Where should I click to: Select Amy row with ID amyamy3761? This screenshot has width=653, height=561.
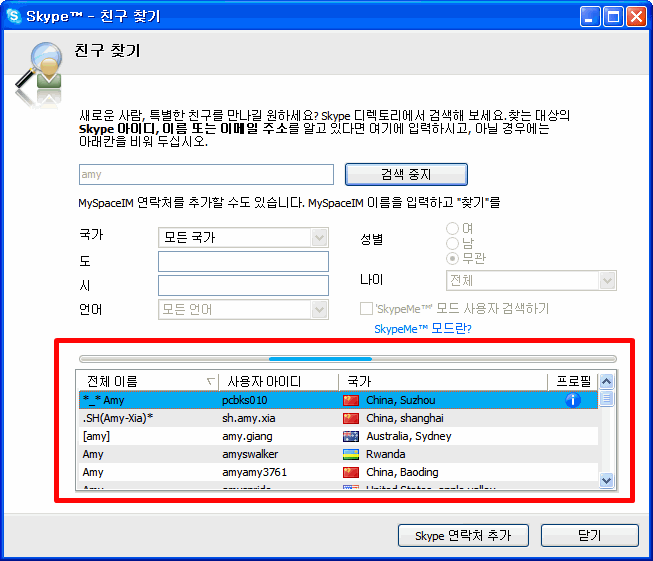[338, 472]
